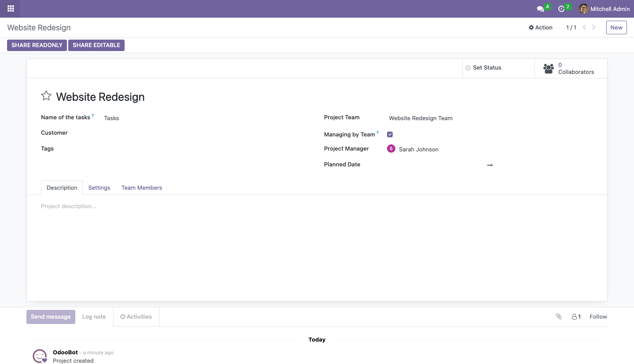Image resolution: width=634 pixels, height=364 pixels.
Task: Click the Share Editable button
Action: coord(96,45)
